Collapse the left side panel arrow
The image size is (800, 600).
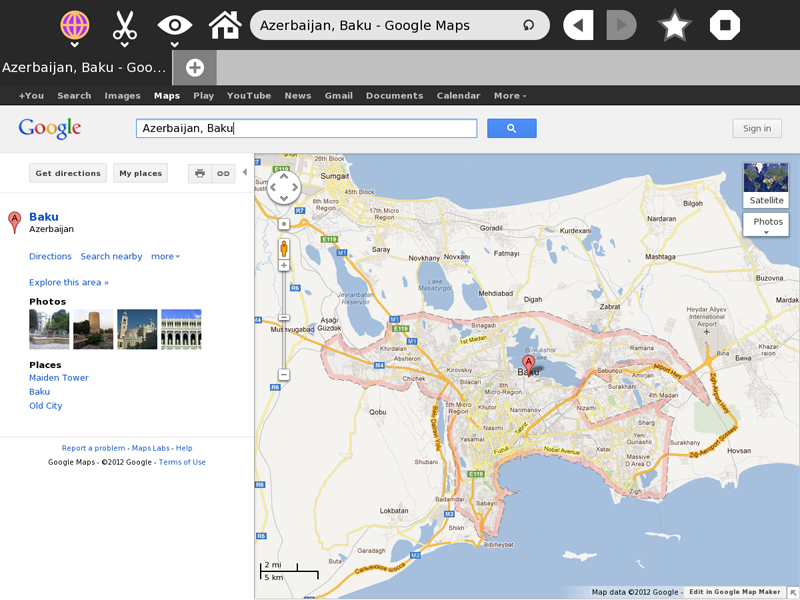245,172
